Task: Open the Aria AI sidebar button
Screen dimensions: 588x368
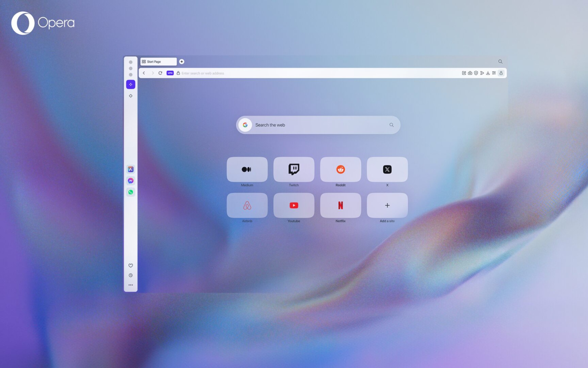Action: (131, 85)
